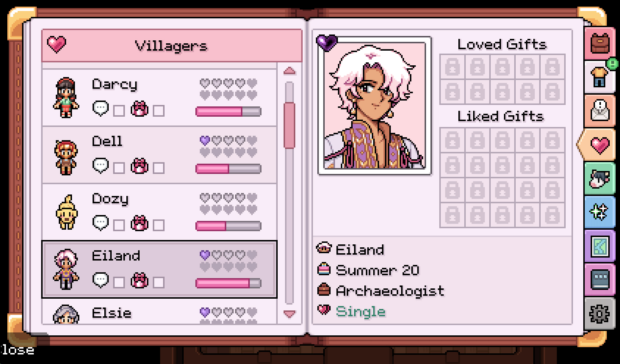This screenshot has height=364, width=620.
Task: Toggle Eiland's talked checkbox
Action: (x=119, y=283)
